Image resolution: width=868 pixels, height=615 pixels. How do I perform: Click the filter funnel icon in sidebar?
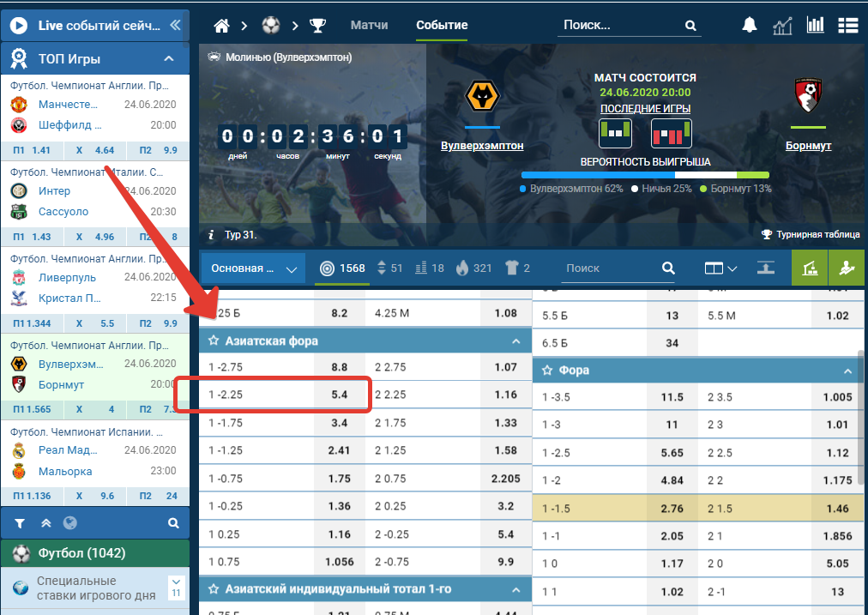tap(20, 523)
